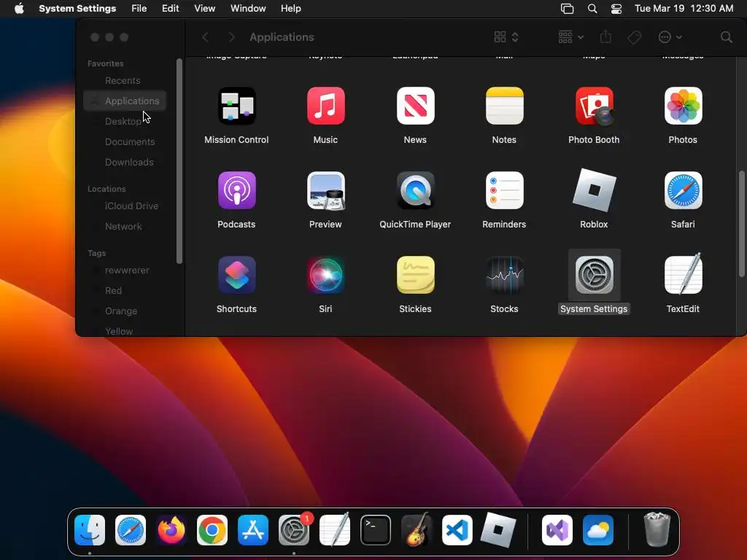The image size is (747, 560).
Task: Open the Reminders app icon
Action: point(505,190)
